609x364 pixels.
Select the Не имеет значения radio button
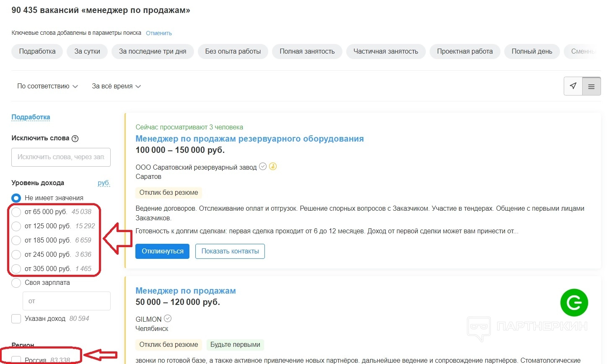[x=16, y=198]
